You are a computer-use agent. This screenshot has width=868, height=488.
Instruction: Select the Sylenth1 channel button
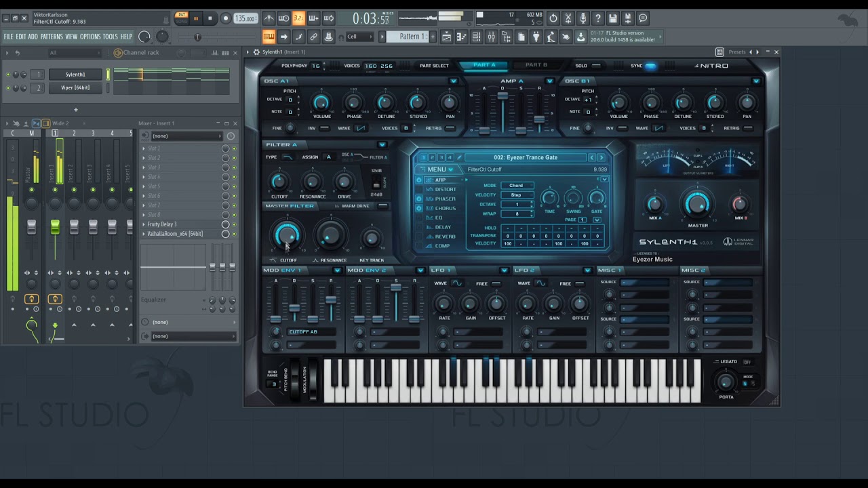75,75
